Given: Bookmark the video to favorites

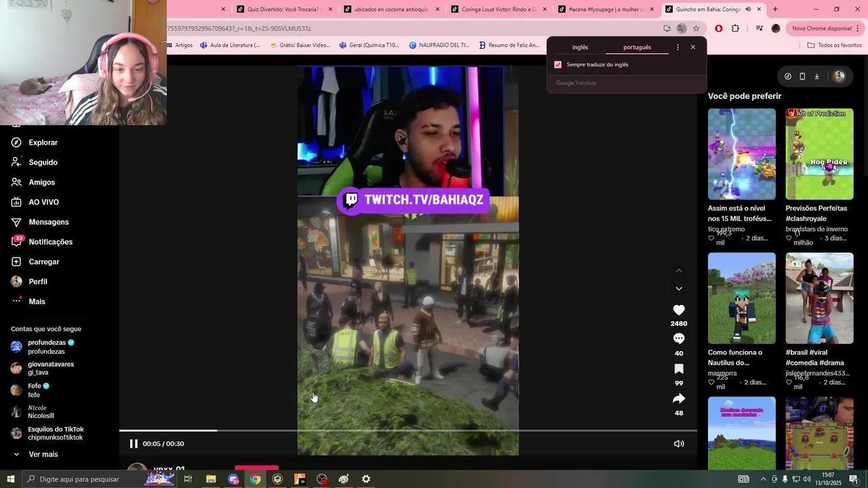Looking at the screenshot, I should 679,369.
